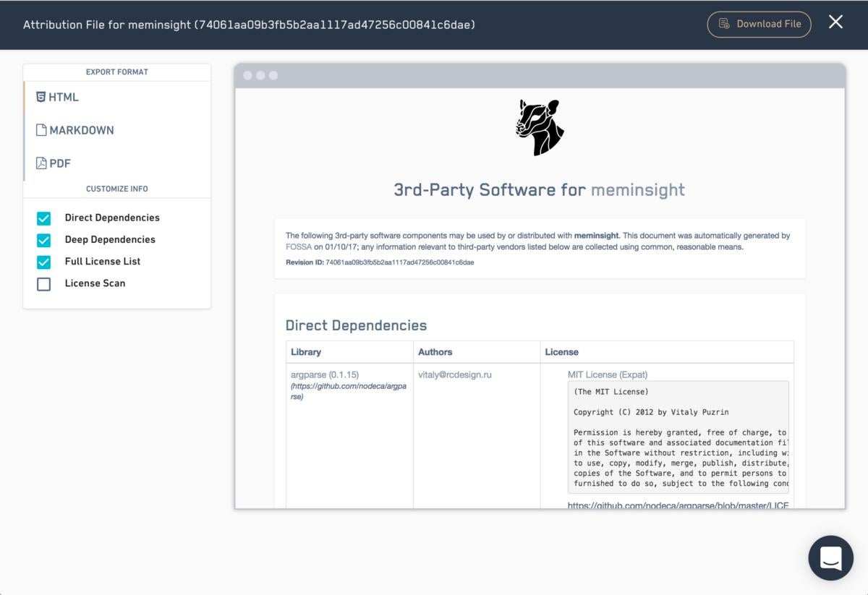Viewport: 868px width, 595px height.
Task: Click the FOSSA panther logo
Action: tap(540, 127)
